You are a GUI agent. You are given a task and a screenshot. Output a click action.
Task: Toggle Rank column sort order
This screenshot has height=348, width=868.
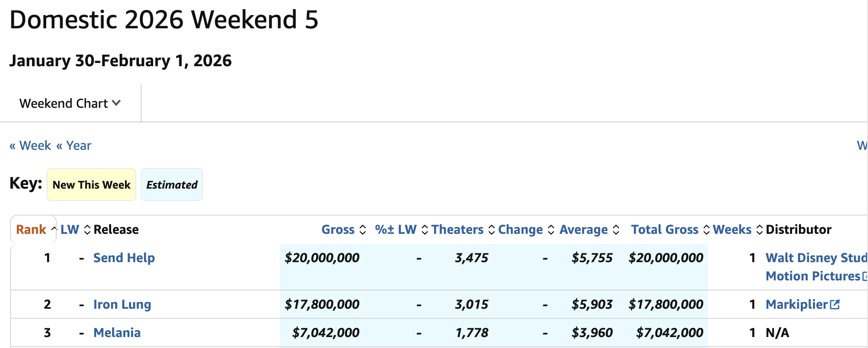[x=31, y=230]
